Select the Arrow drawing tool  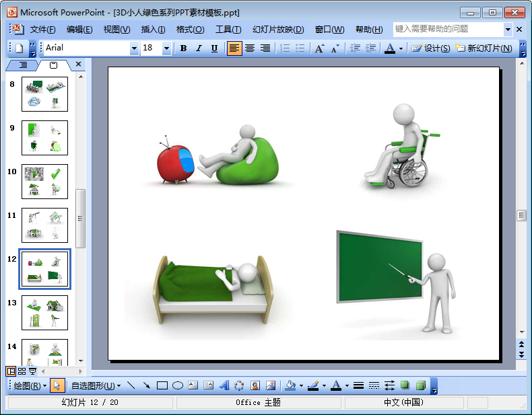(x=147, y=386)
